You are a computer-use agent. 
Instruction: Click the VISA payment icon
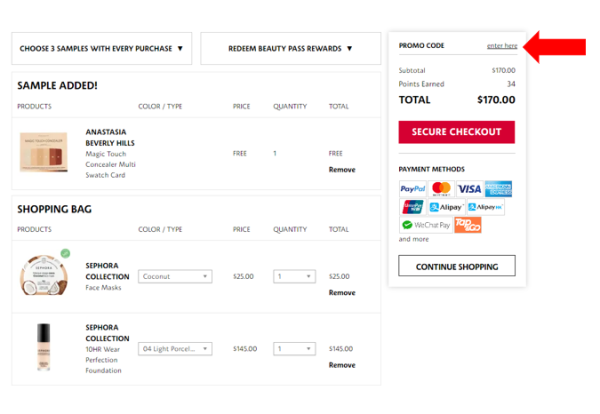pyautogui.click(x=469, y=189)
